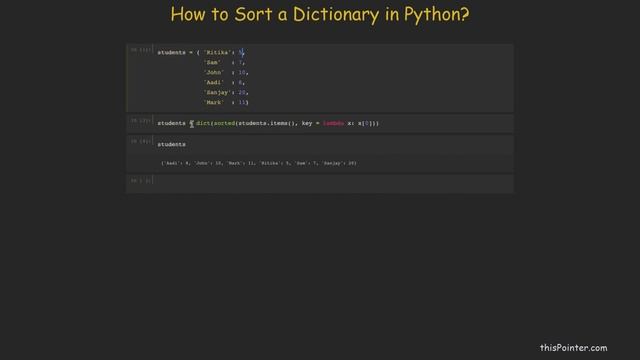Image resolution: width=640 pixels, height=360 pixels.
Task: Click the second cell's In prompt label
Action: click(x=141, y=121)
